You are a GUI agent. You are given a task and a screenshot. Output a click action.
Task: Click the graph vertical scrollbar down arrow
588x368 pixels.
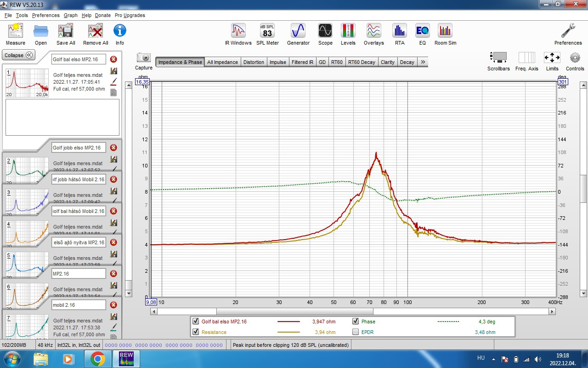pos(584,293)
